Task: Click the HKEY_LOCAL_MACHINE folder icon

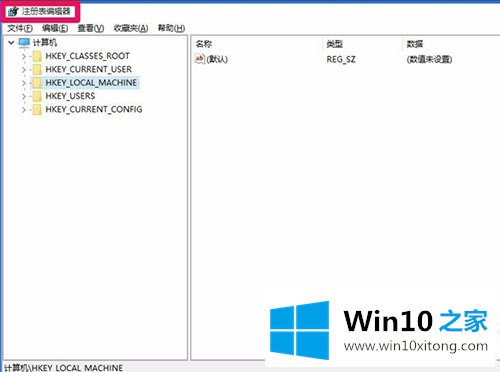Action: [37, 83]
